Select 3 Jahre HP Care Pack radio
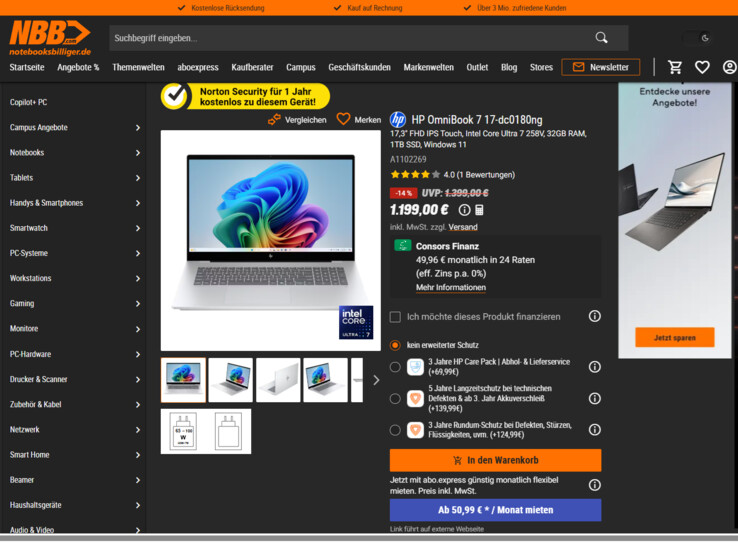 click(x=395, y=367)
